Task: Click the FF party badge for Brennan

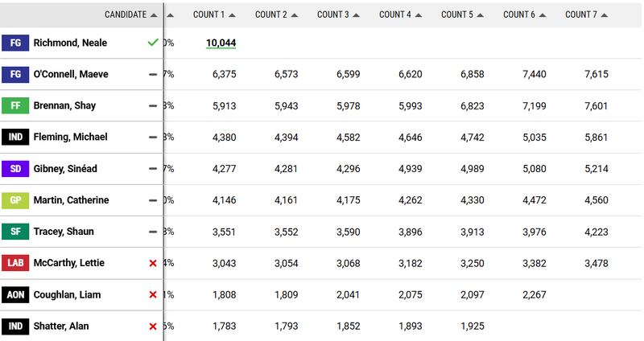Action: pyautogui.click(x=15, y=105)
